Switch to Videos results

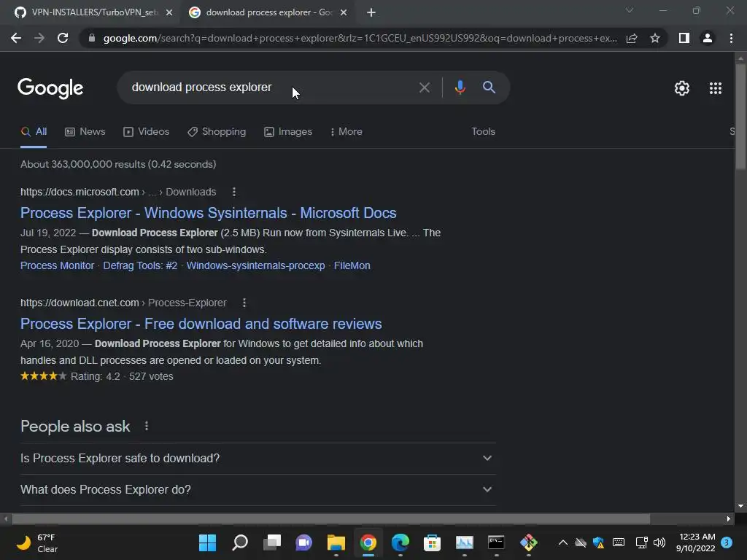(146, 132)
